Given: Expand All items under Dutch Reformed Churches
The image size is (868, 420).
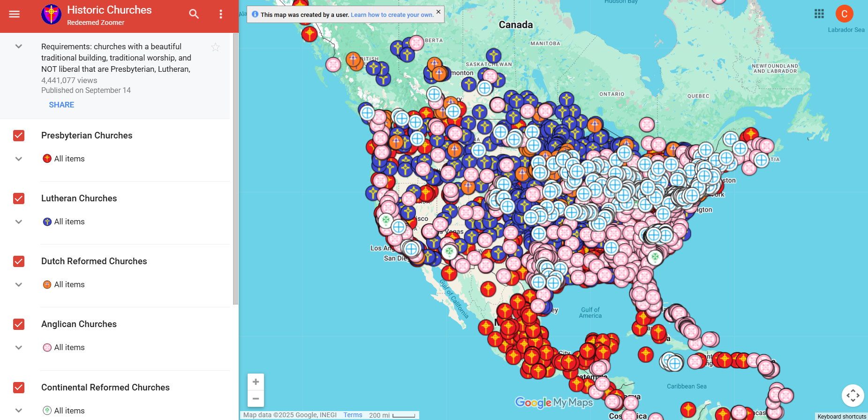Looking at the screenshot, I should [x=19, y=285].
